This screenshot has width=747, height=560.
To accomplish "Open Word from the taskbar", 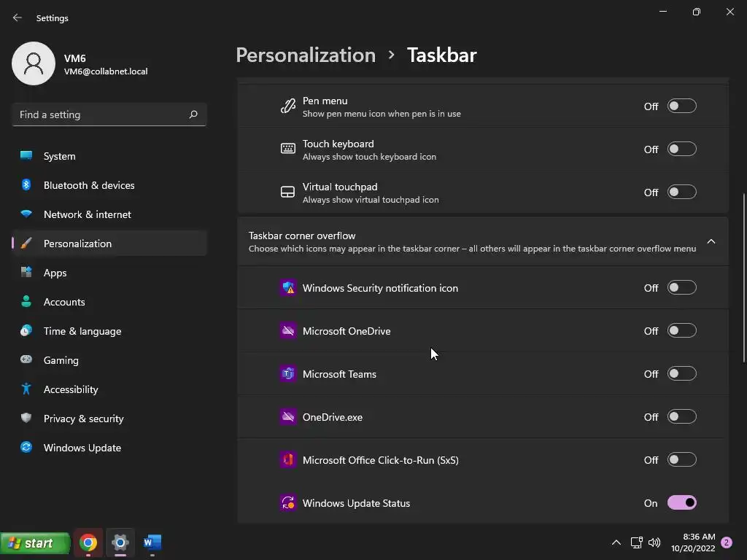I will 152,542.
